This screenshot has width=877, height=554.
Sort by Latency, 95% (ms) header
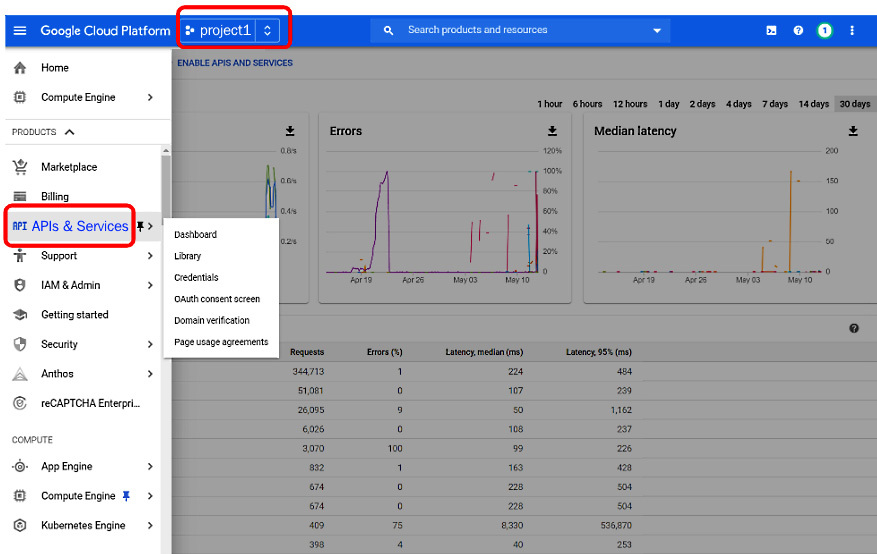click(x=598, y=352)
